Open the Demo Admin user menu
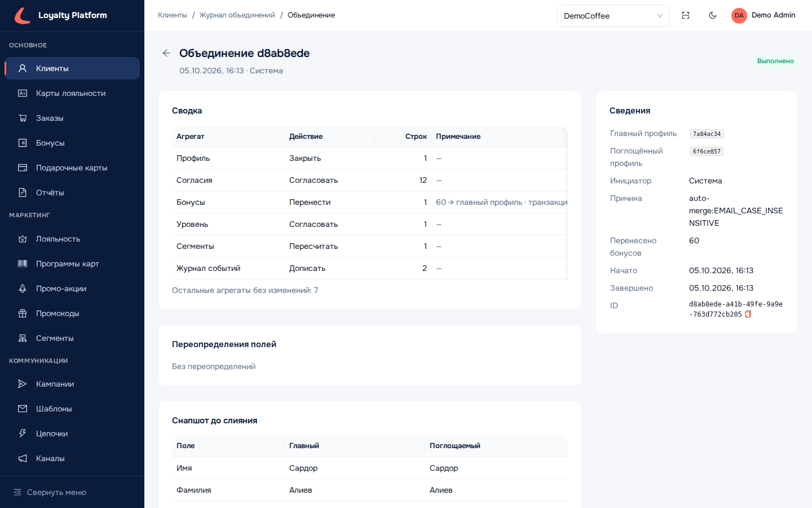Viewport: 812px width, 508px height. tap(764, 15)
